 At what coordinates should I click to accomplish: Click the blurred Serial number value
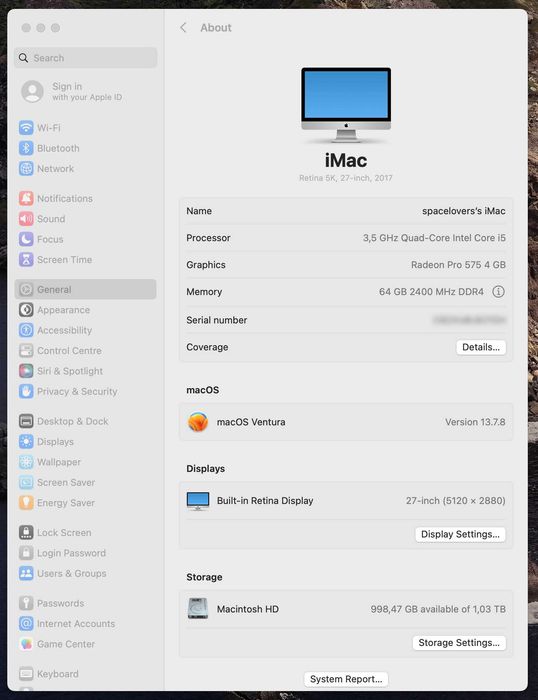tap(469, 320)
